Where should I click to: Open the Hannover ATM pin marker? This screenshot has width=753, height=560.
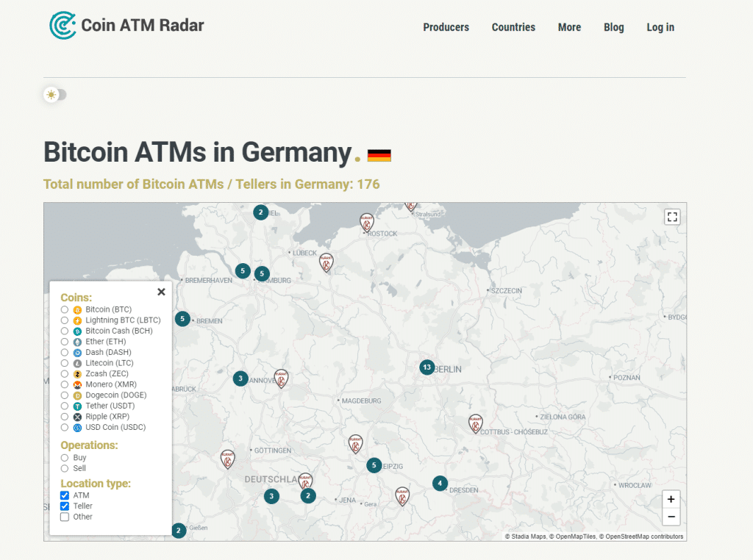click(281, 378)
